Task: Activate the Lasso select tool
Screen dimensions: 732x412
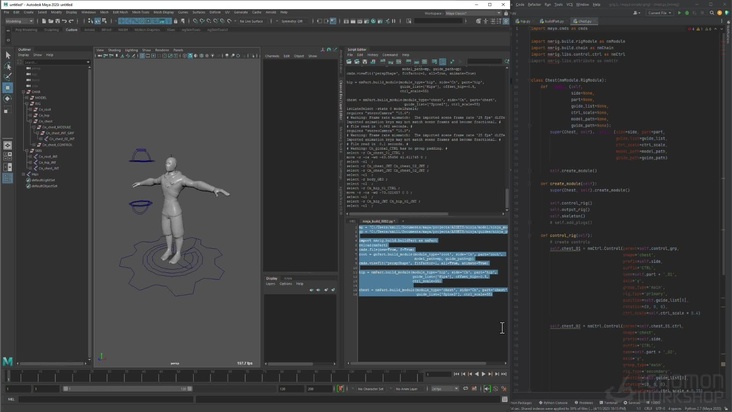Action: [8, 65]
